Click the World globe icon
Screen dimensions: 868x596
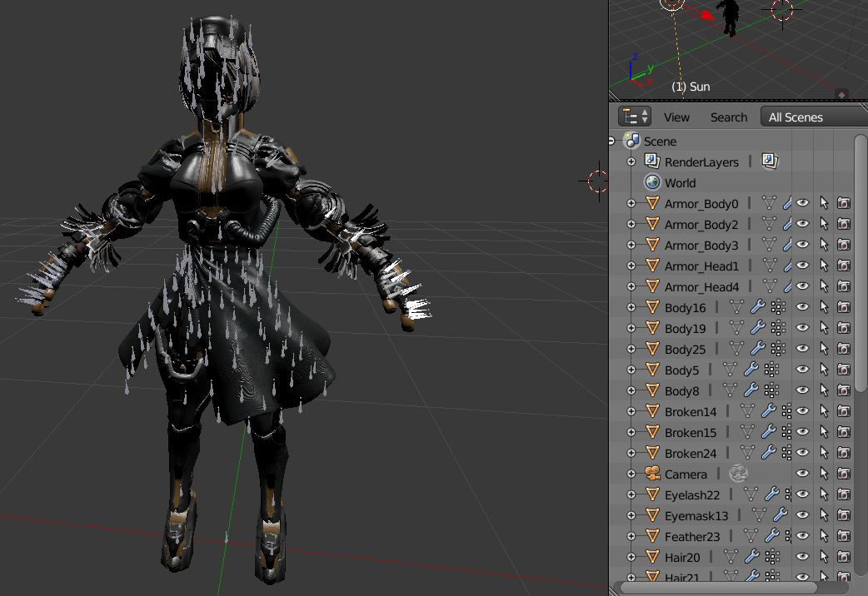pyautogui.click(x=652, y=182)
